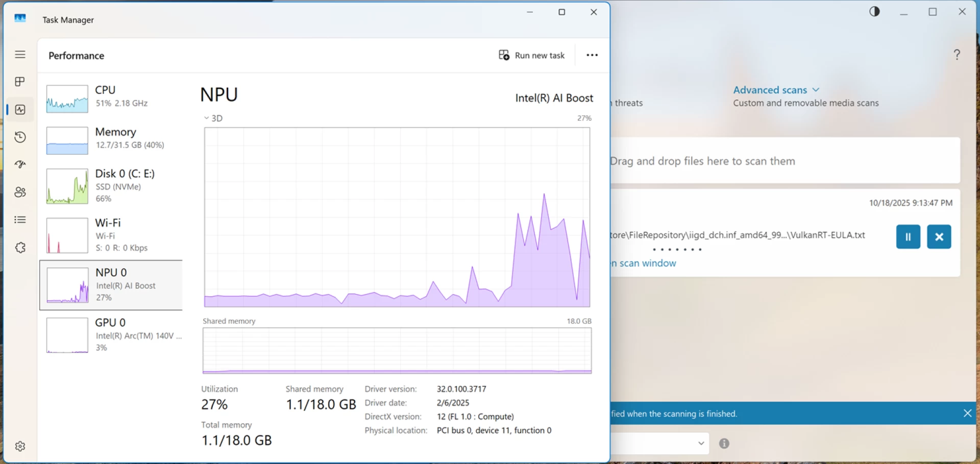980x464 pixels.
Task: Click the 27% Utilization value
Action: coord(214,405)
